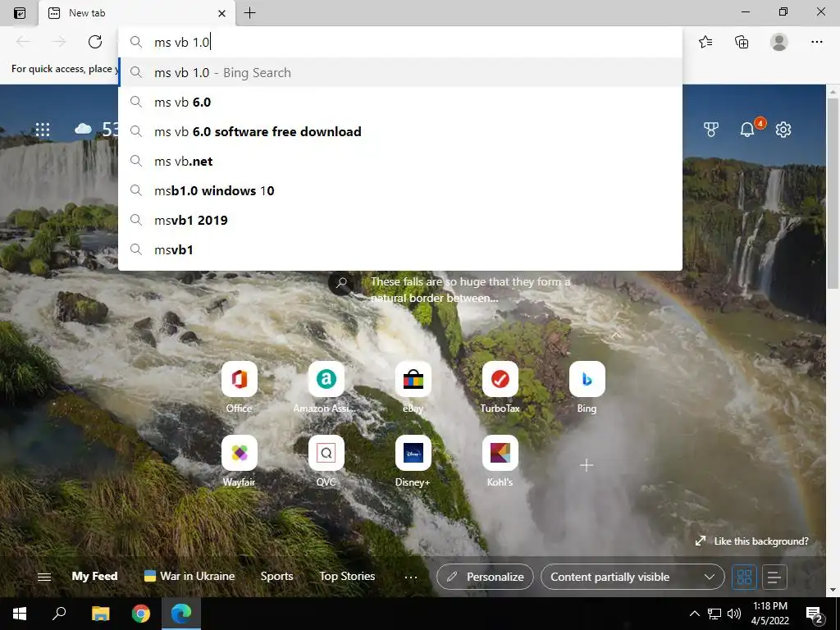Click Like this background link

point(751,541)
